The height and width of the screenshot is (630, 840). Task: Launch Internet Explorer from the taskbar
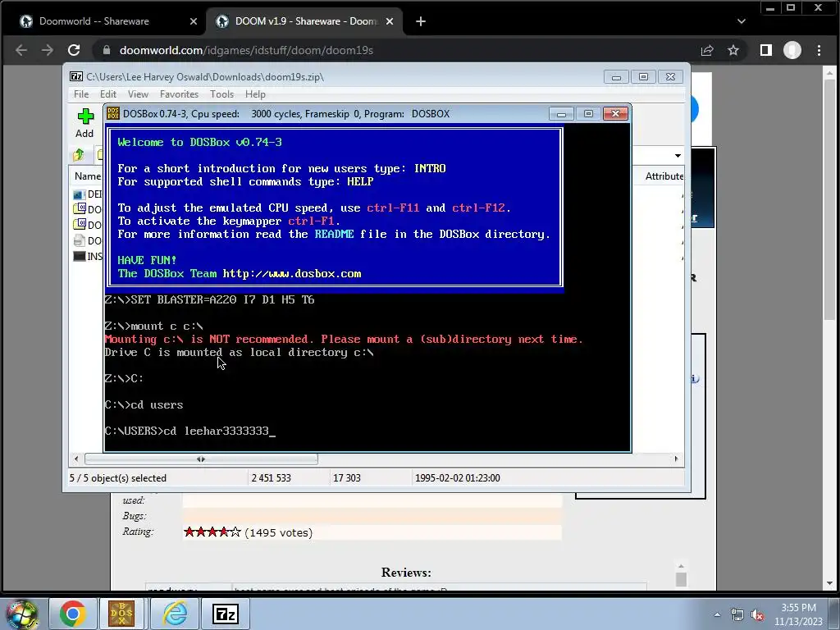click(x=176, y=614)
